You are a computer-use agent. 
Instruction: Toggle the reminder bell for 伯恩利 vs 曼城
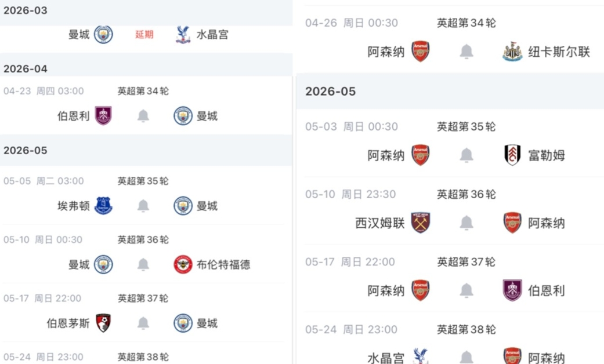point(143,115)
